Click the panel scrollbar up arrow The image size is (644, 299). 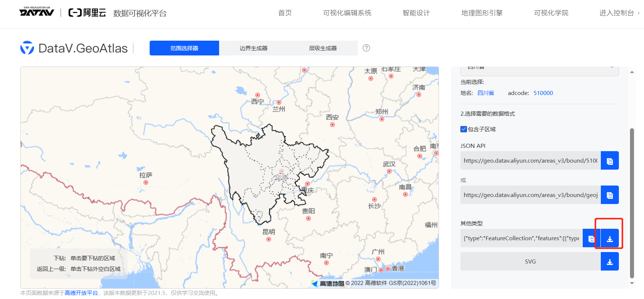(632, 72)
